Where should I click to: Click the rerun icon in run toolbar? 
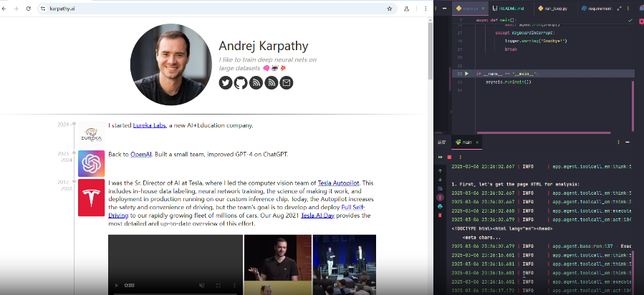click(441, 157)
